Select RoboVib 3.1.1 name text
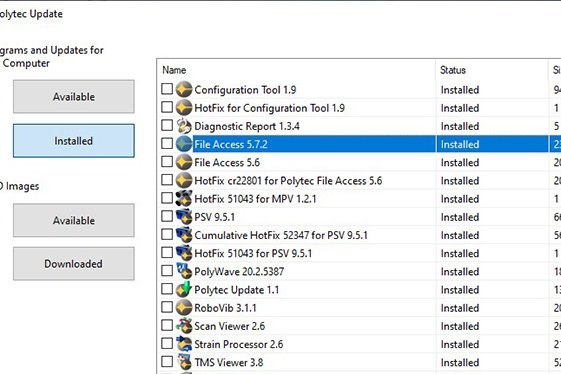This screenshot has width=561, height=374. pyautogui.click(x=225, y=308)
